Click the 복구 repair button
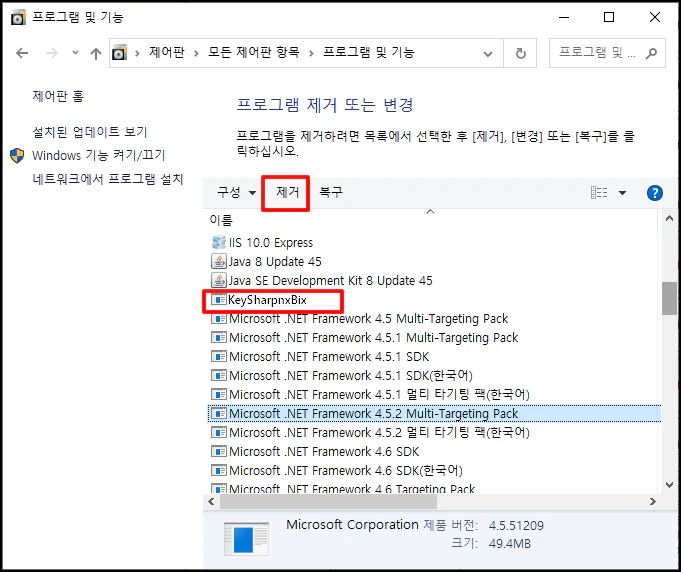The height and width of the screenshot is (572, 681). click(331, 192)
